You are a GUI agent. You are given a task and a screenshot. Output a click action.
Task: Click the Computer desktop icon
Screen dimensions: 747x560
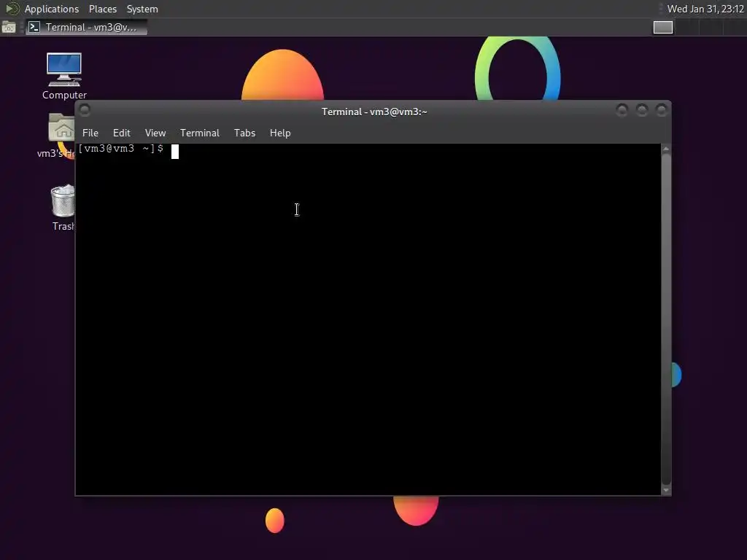point(64,76)
